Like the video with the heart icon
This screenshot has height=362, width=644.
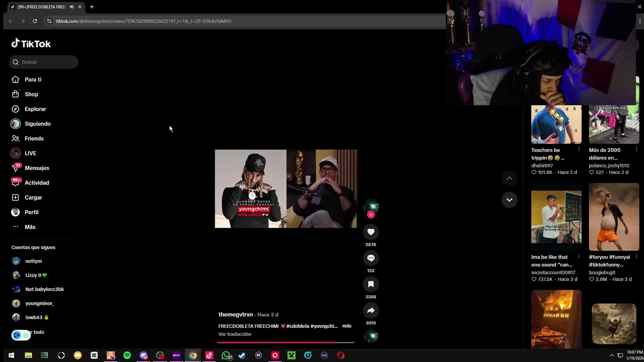pyautogui.click(x=371, y=232)
